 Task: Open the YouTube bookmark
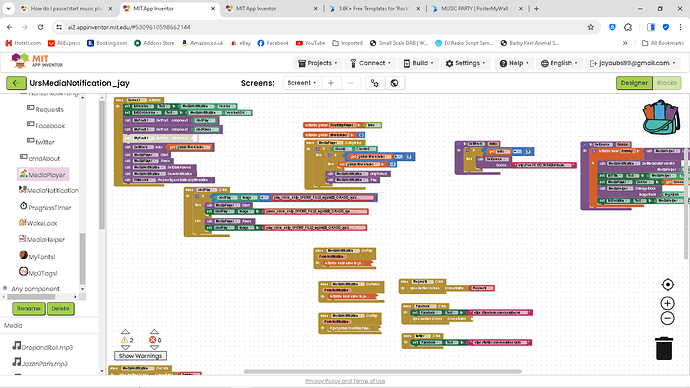pyautogui.click(x=310, y=43)
